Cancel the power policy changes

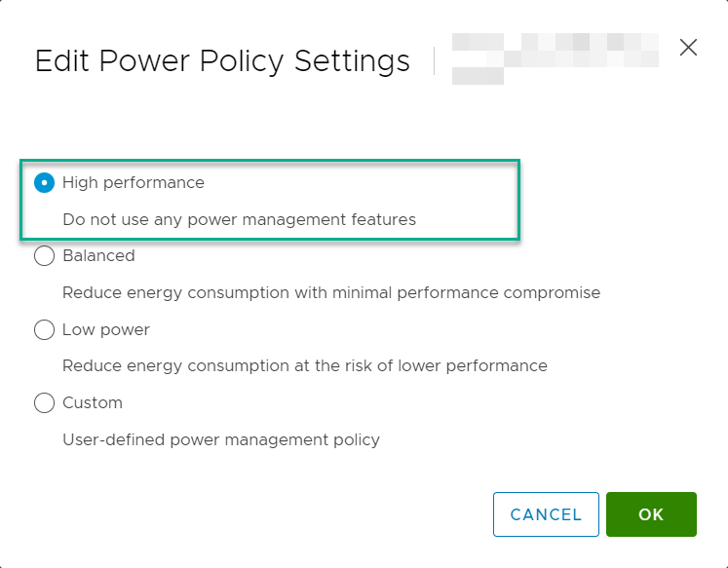(x=546, y=514)
